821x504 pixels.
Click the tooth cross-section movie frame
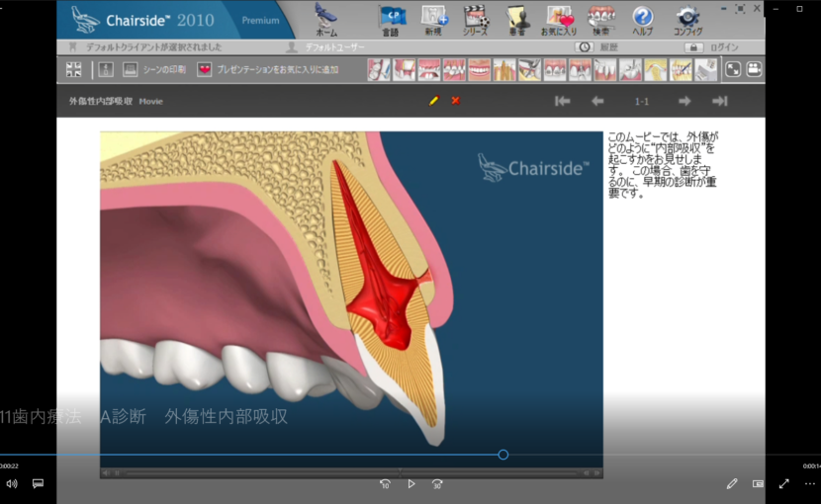click(351, 299)
